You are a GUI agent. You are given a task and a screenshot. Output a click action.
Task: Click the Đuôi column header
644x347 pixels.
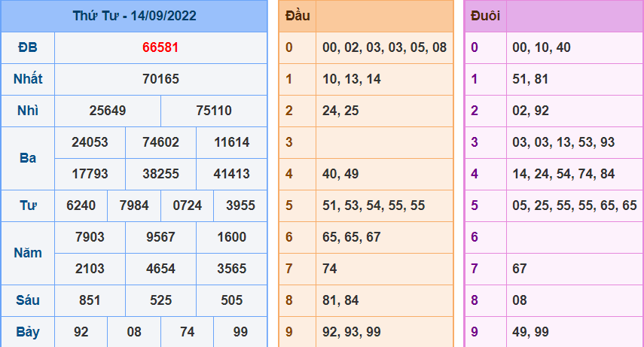pyautogui.click(x=485, y=16)
